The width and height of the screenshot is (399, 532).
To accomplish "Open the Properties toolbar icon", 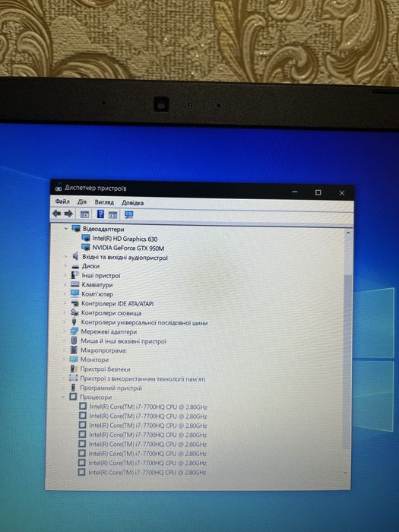I will click(84, 214).
